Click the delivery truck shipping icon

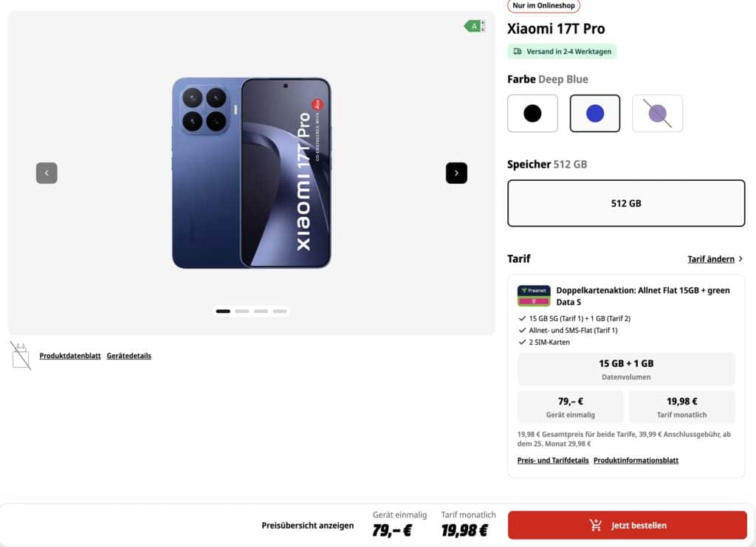tap(518, 51)
